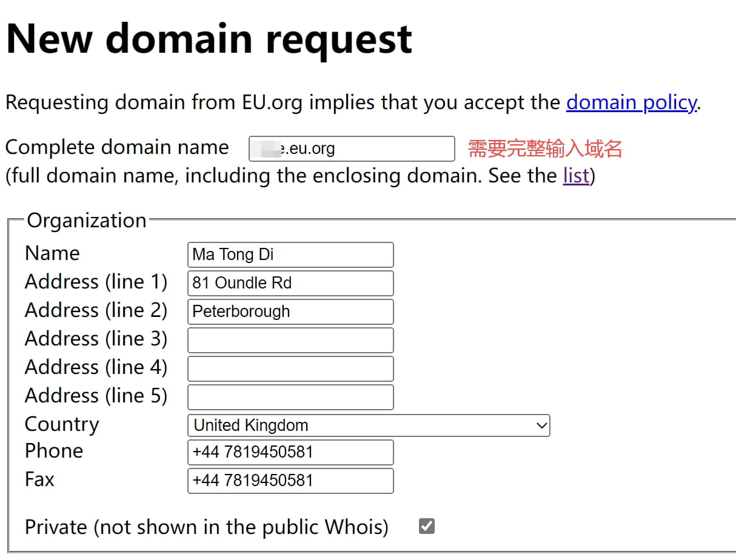Click the Private (not shown in public Whois) label
This screenshot has height=560, width=736.
[x=206, y=527]
